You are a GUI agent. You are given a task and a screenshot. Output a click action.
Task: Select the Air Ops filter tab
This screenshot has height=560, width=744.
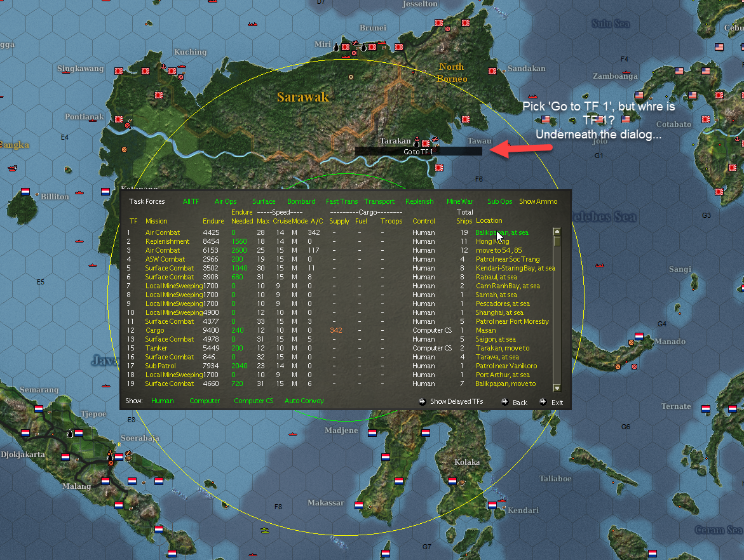pos(226,201)
